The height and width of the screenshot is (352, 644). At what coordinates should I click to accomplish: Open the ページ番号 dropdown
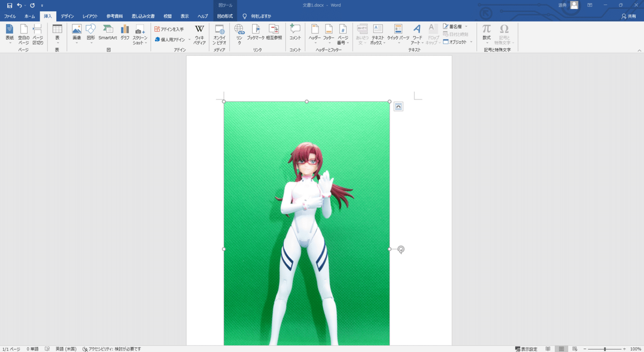[x=342, y=34]
